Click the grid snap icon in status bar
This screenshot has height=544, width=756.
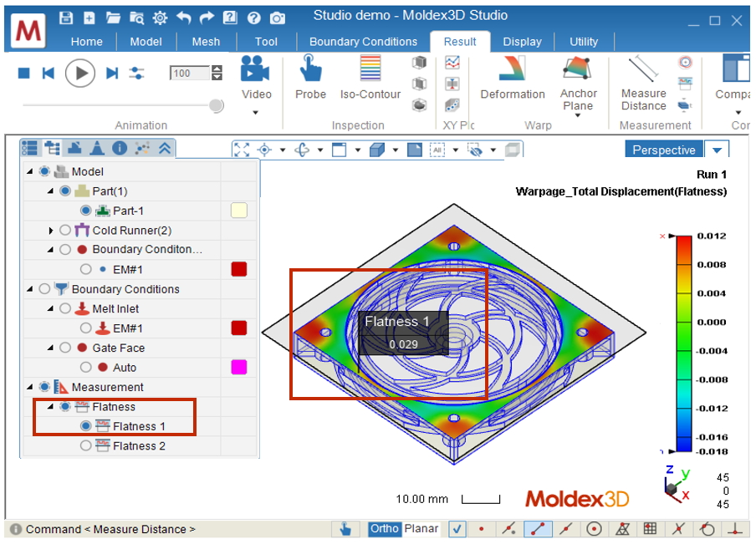650,529
